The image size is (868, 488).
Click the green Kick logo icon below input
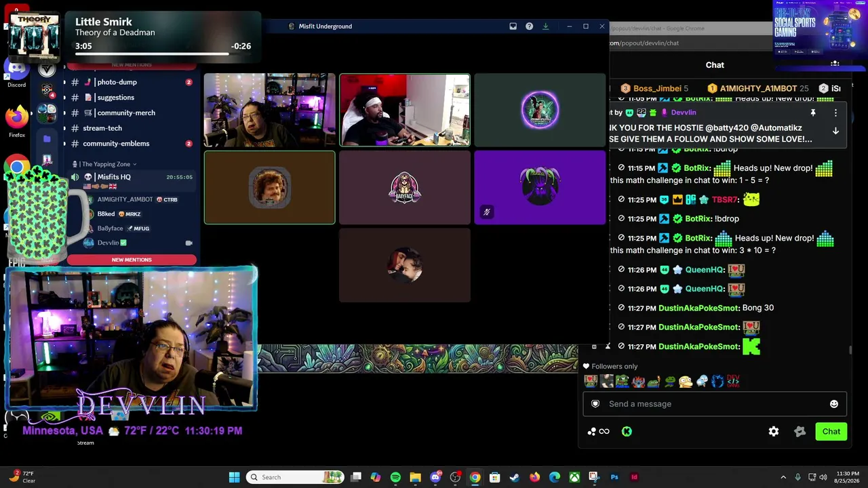coord(627,432)
